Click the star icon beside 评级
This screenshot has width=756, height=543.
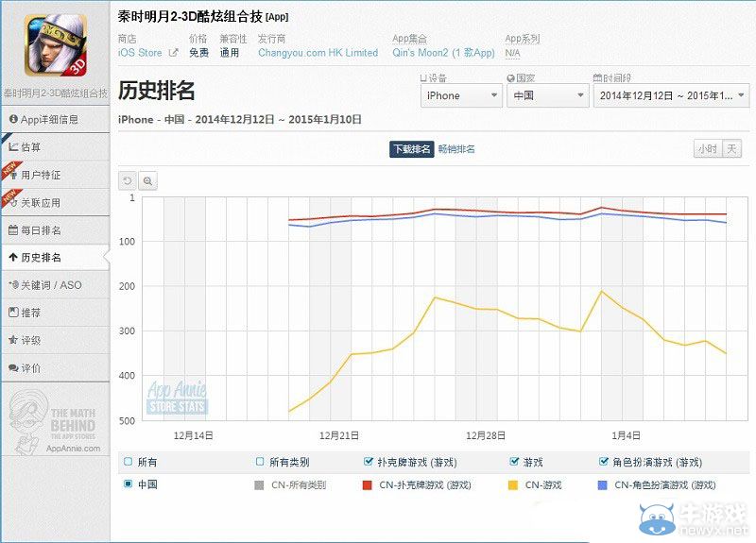tap(13, 340)
